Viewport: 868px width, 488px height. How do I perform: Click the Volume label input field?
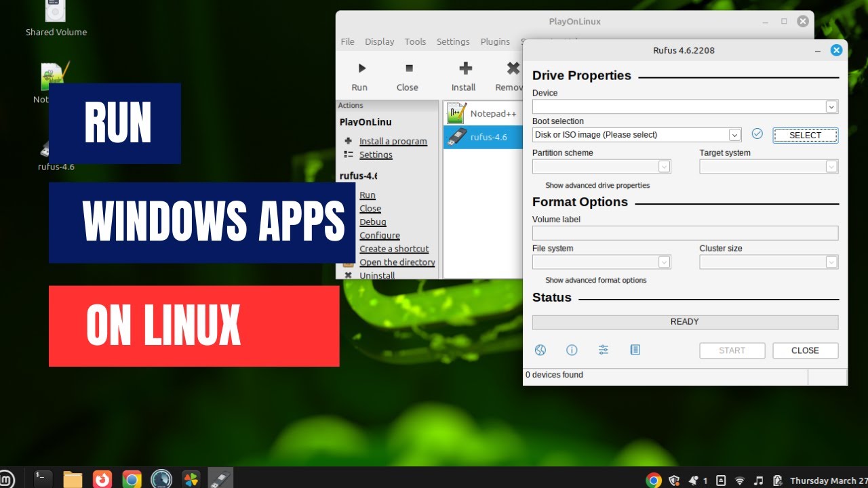[x=685, y=233]
